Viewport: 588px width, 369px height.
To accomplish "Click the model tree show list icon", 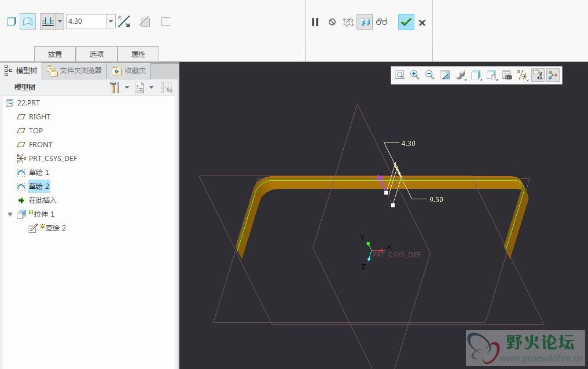I will [139, 87].
